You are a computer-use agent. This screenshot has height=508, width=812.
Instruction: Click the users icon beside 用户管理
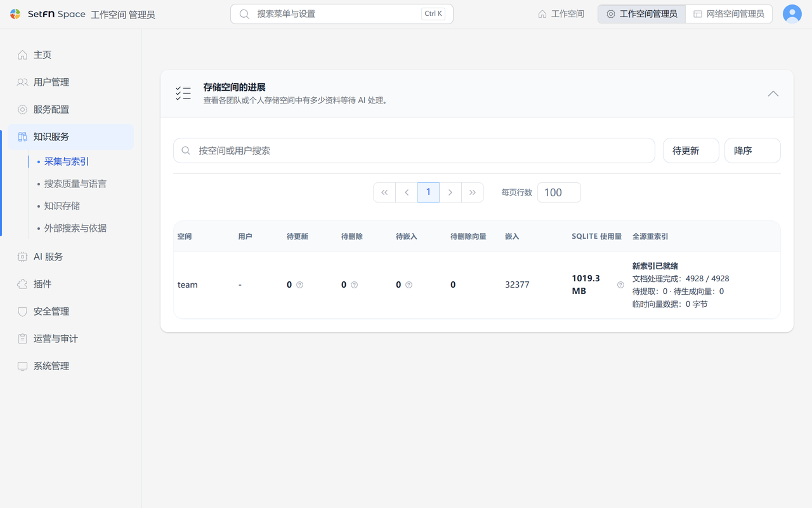coord(22,82)
